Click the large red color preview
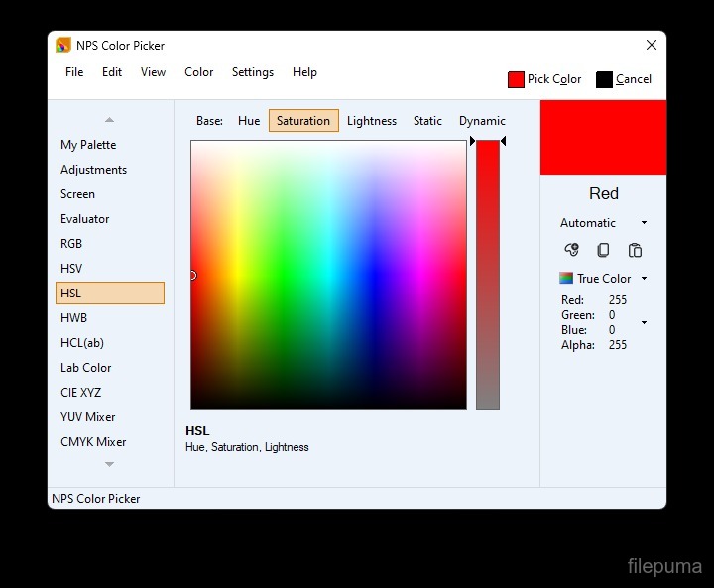714x588 pixels. click(603, 137)
